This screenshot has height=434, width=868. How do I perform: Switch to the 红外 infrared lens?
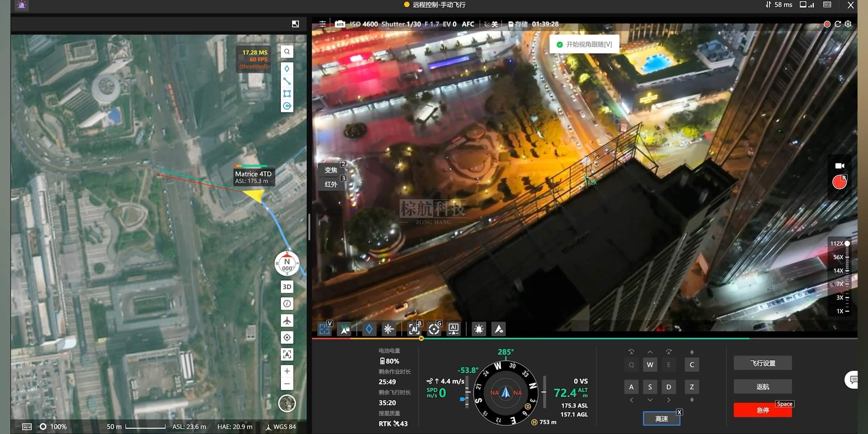[331, 184]
